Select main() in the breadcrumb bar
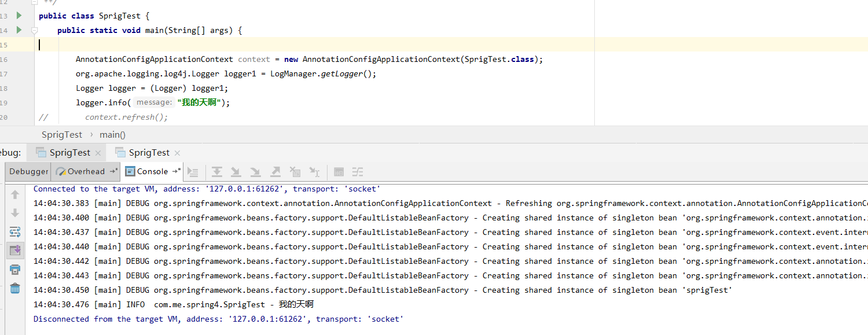The height and width of the screenshot is (335, 868). coord(112,134)
